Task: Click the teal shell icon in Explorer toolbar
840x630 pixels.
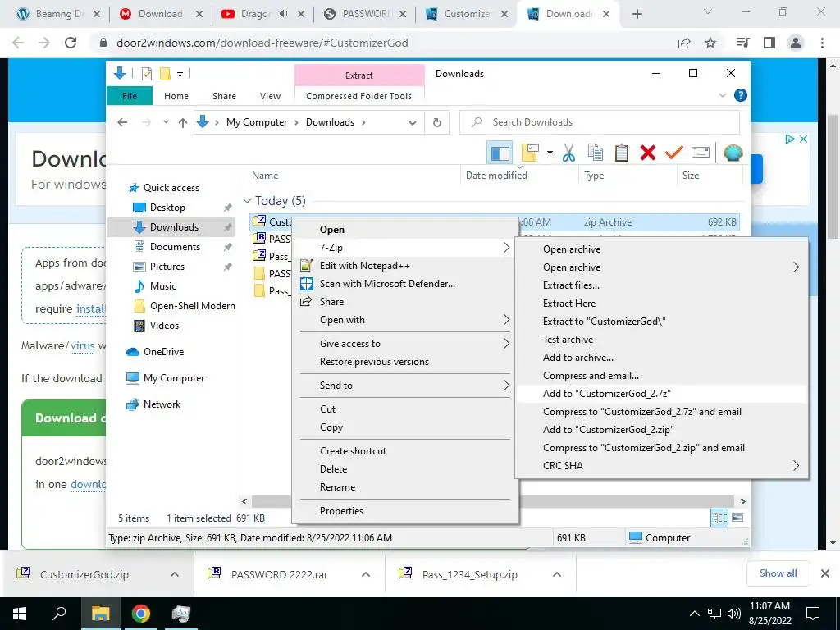Action: tap(733, 153)
